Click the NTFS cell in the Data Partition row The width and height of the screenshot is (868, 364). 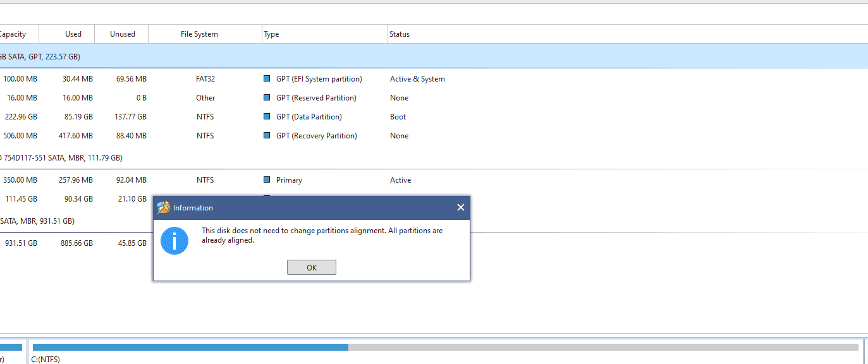click(x=205, y=117)
